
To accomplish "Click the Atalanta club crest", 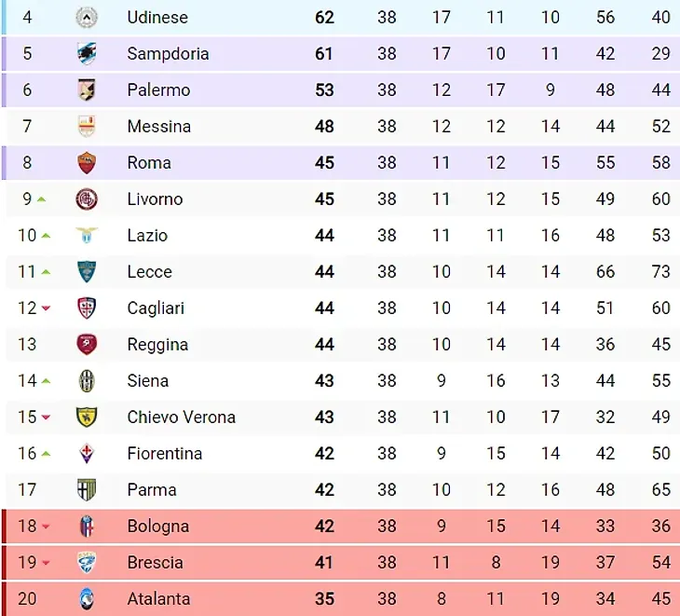I will (87, 598).
